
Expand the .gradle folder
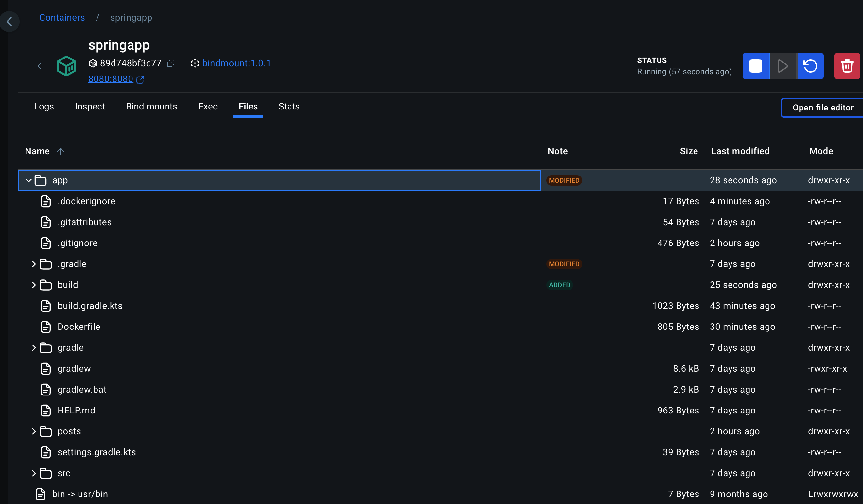34,264
